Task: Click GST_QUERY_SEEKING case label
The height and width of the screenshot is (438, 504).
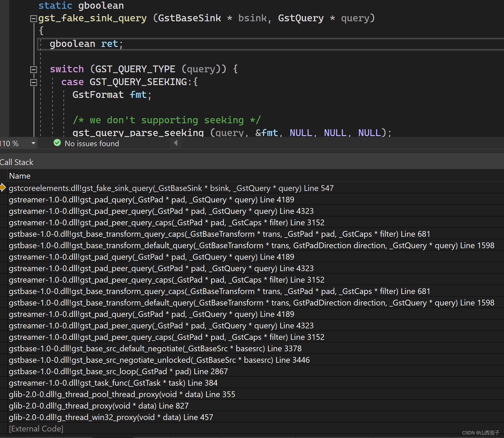Action: pos(138,82)
